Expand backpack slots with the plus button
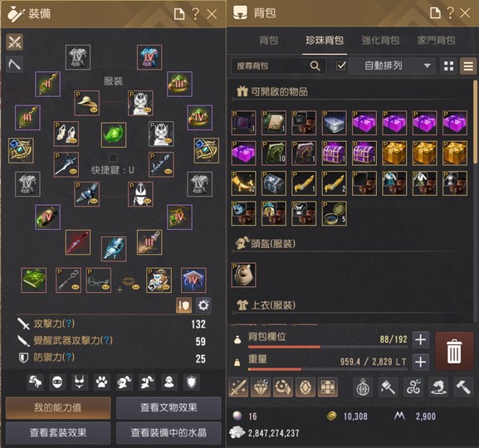Viewport: 479px width, 448px height. (x=421, y=339)
